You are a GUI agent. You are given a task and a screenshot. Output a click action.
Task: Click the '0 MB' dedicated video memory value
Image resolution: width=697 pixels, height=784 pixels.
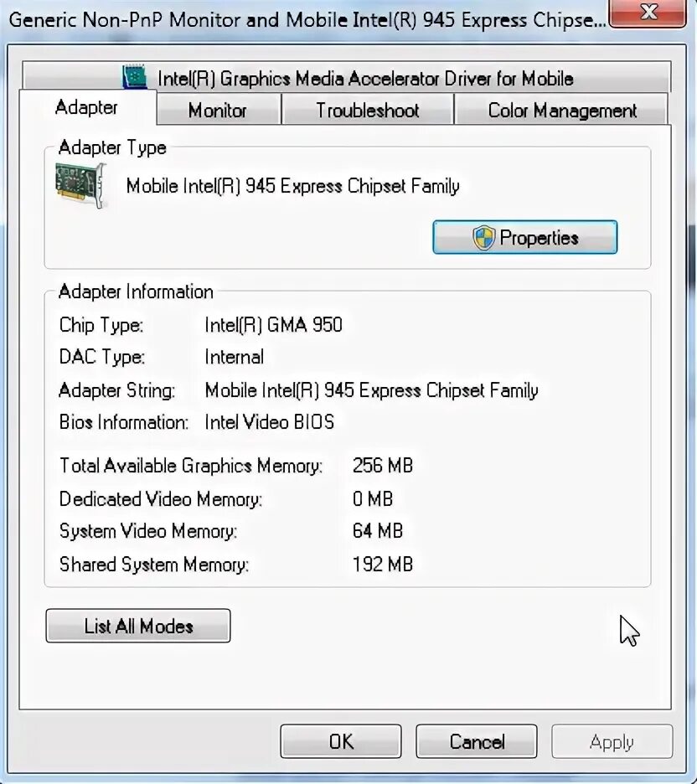[373, 499]
